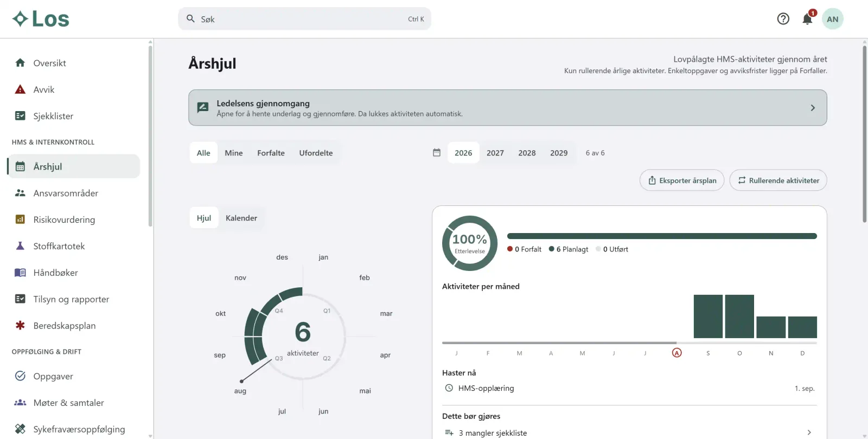Click the Avvik warning triangle icon
This screenshot has height=439, width=868.
coord(20,89)
